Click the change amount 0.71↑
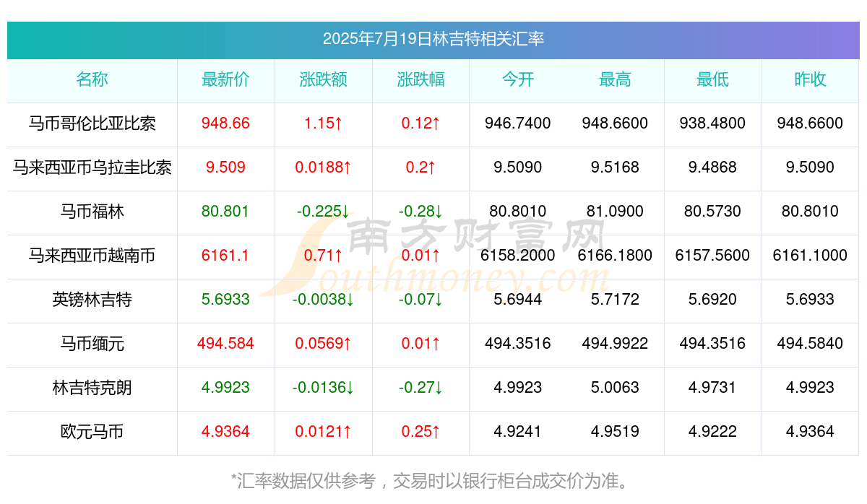This screenshot has width=867, height=504. click(323, 256)
